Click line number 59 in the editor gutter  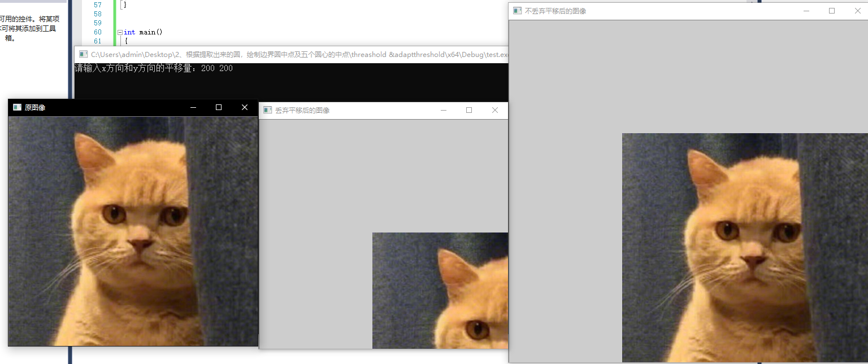[x=98, y=23]
